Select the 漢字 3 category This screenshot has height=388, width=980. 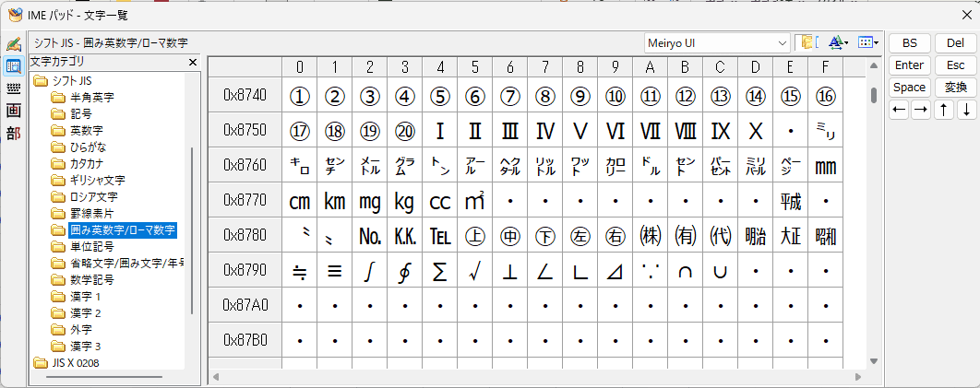click(77, 346)
